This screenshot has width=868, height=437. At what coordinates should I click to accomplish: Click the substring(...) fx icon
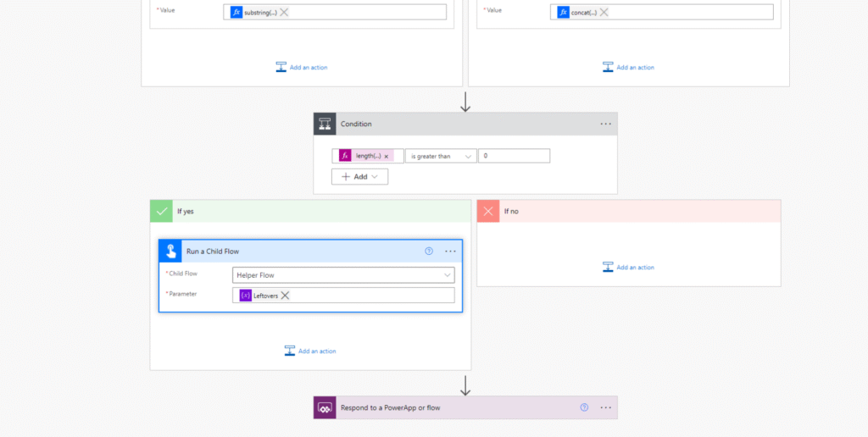236,12
